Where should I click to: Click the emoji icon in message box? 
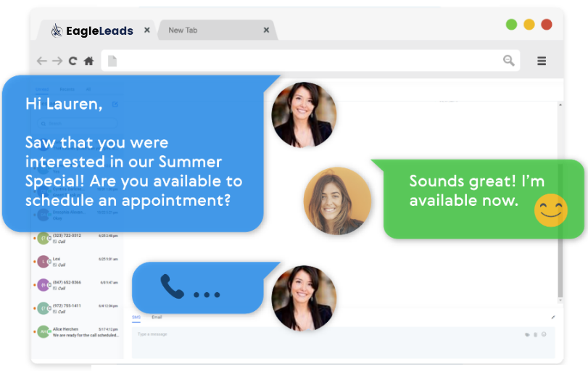click(544, 334)
